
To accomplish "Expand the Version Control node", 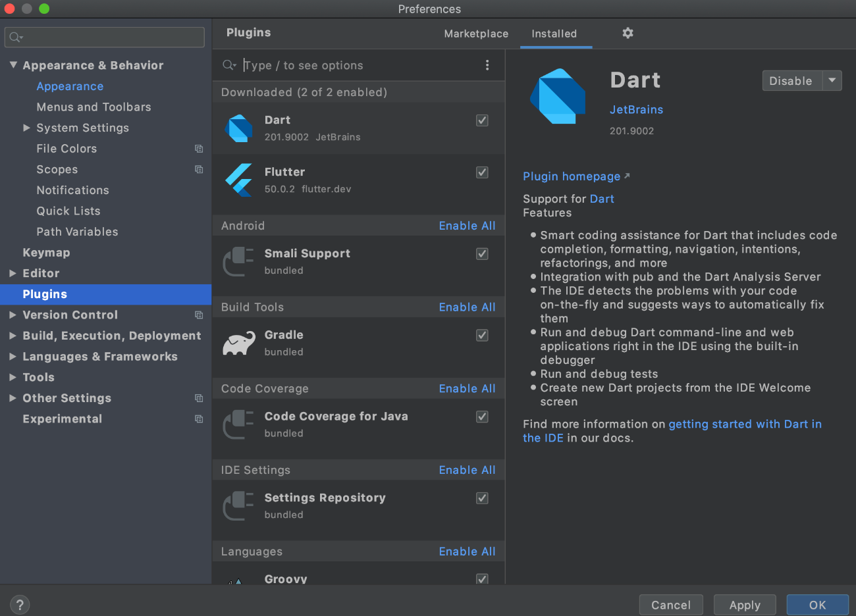I will click(13, 315).
